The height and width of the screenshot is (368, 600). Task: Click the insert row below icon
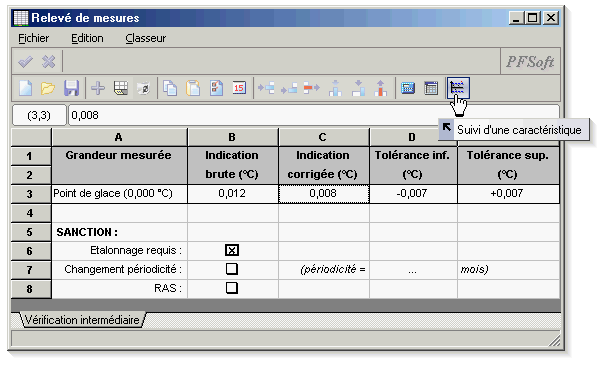coord(358,88)
